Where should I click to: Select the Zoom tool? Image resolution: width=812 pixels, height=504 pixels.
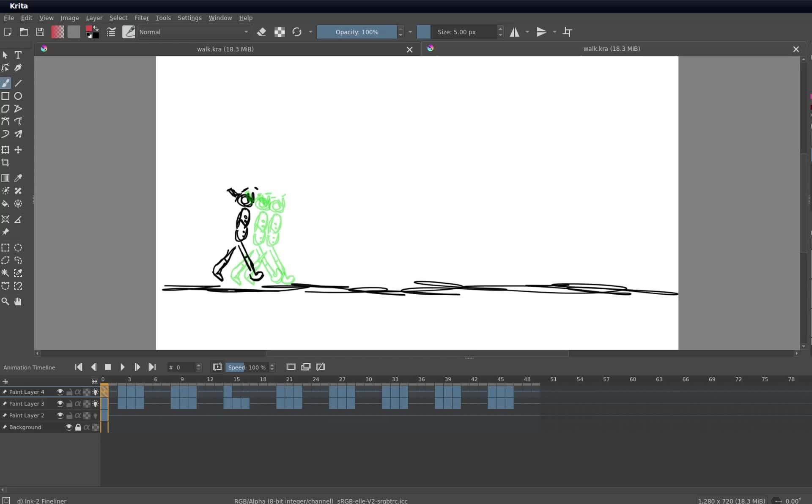coord(5,301)
